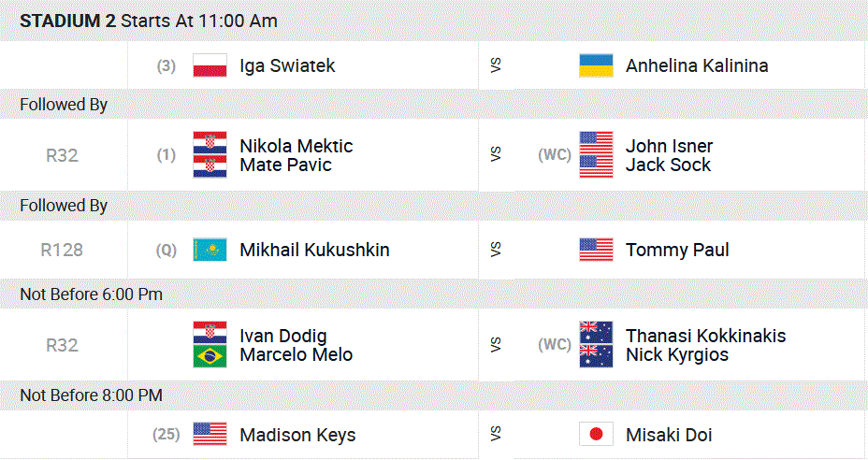Click the Croatia flag beside Ivan Dodig
This screenshot has height=460, width=868.
(210, 335)
